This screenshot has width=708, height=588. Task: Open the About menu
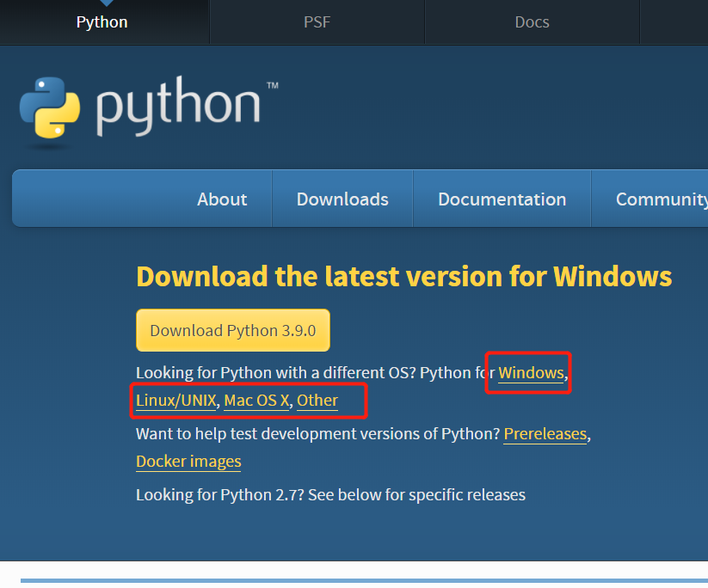222,199
